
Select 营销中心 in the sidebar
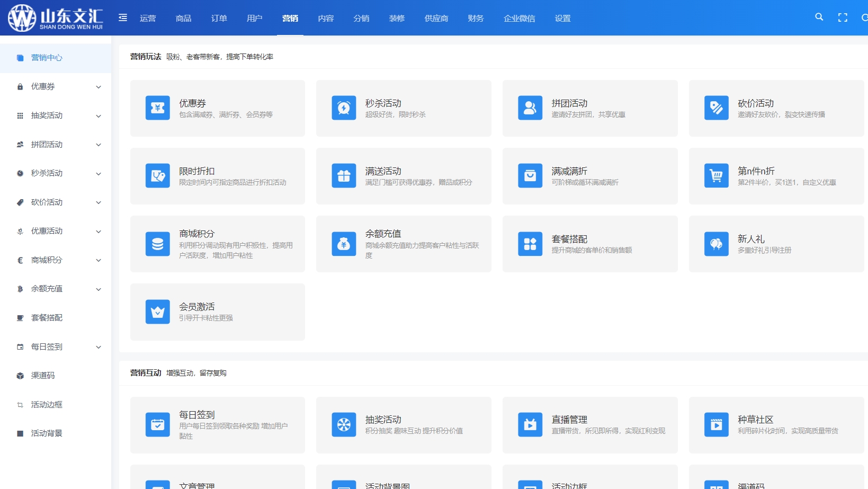tap(56, 58)
